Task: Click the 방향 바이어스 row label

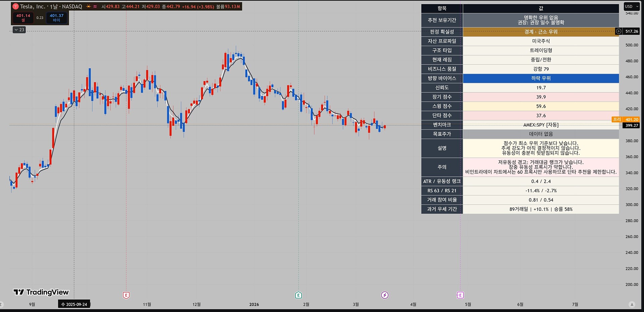Action: (442, 78)
